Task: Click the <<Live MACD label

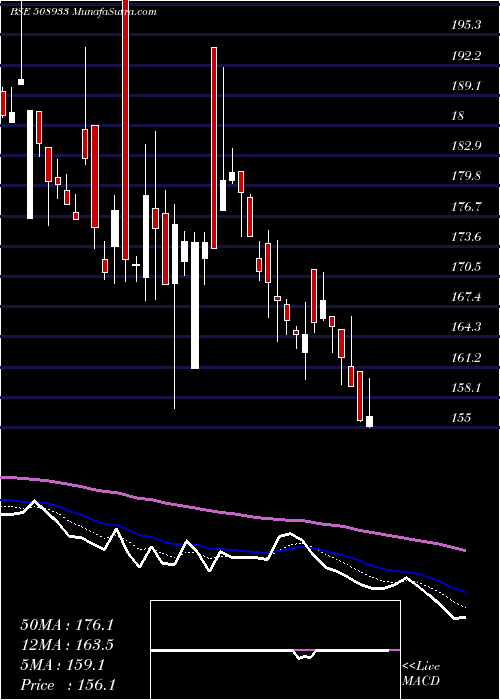Action: pos(421,674)
